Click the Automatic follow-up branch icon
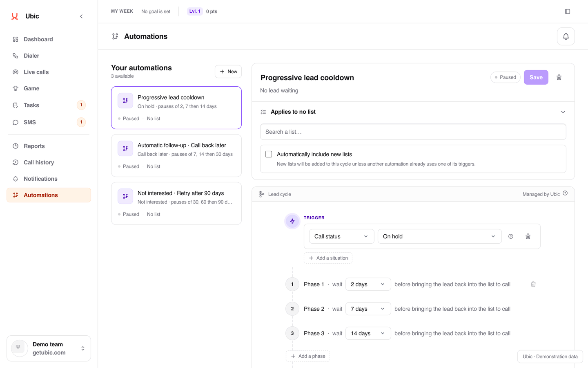 tap(125, 148)
